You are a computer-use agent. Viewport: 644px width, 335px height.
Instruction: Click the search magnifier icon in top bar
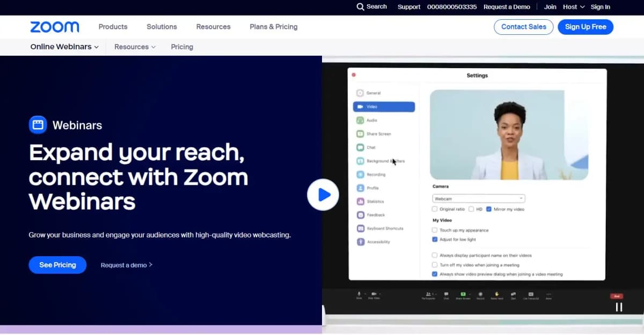[360, 7]
